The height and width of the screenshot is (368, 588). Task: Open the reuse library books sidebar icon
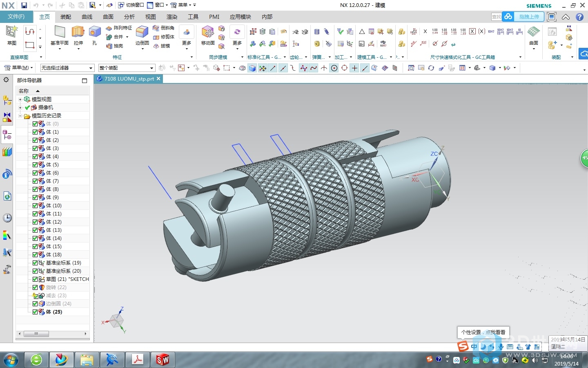tap(7, 152)
